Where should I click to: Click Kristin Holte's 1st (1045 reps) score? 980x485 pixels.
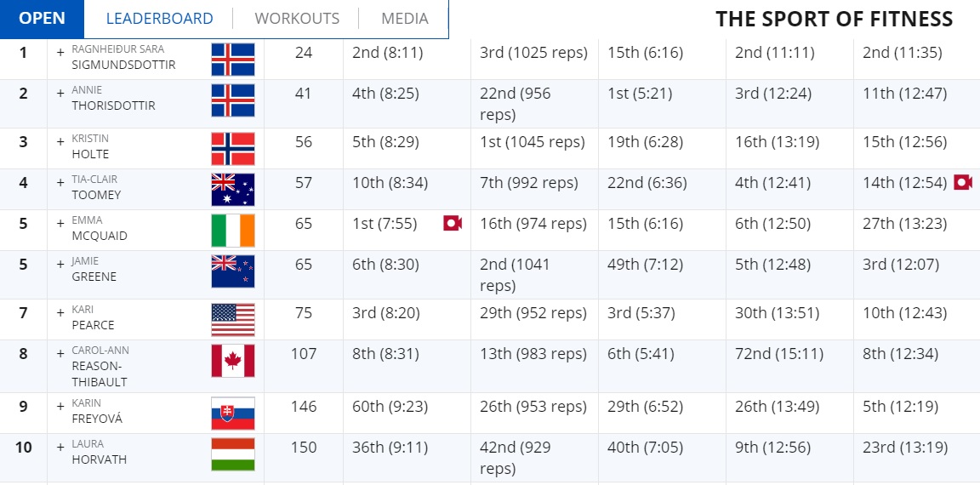(533, 142)
